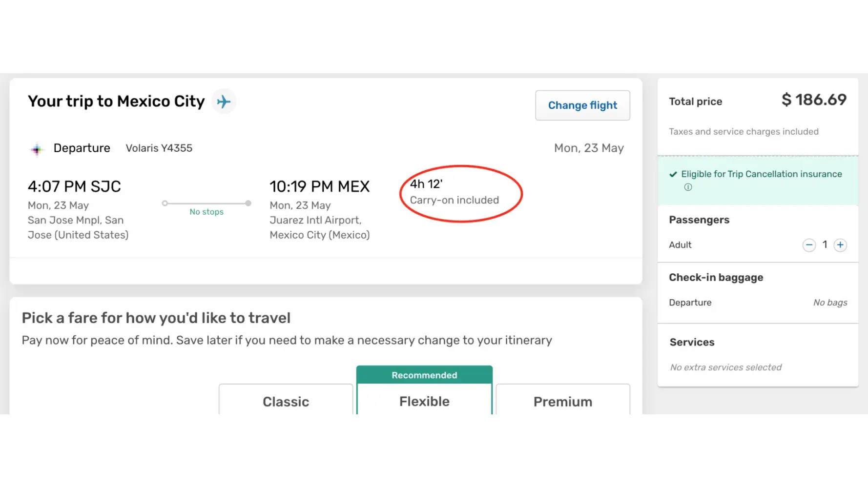Click the green checkmark next to Eligible text
The height and width of the screenshot is (488, 868).
coord(673,174)
